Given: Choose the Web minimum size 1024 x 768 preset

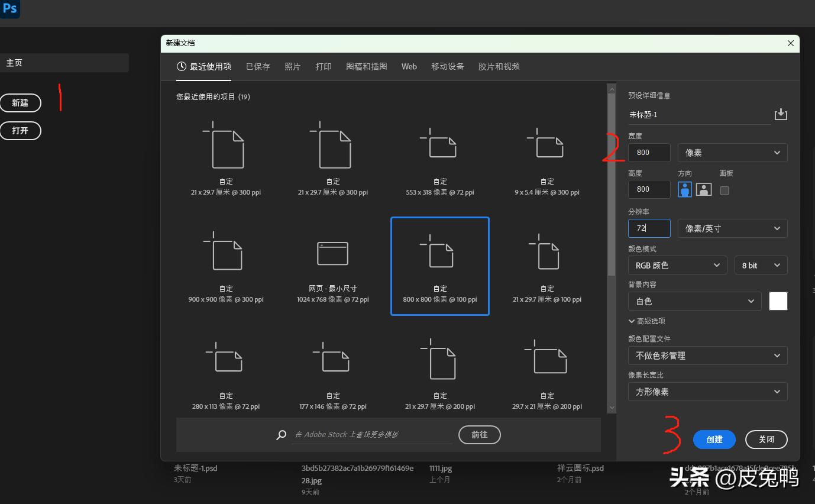Looking at the screenshot, I should pyautogui.click(x=333, y=266).
